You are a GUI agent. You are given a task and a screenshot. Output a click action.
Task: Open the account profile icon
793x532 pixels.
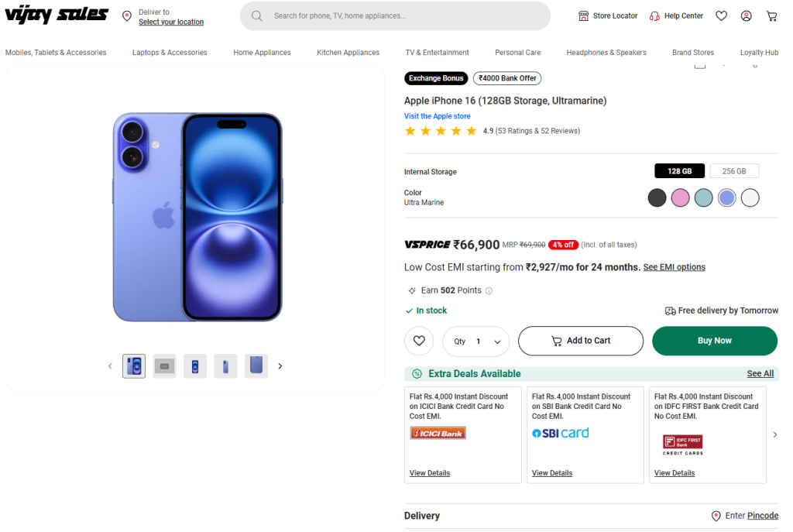(x=746, y=15)
